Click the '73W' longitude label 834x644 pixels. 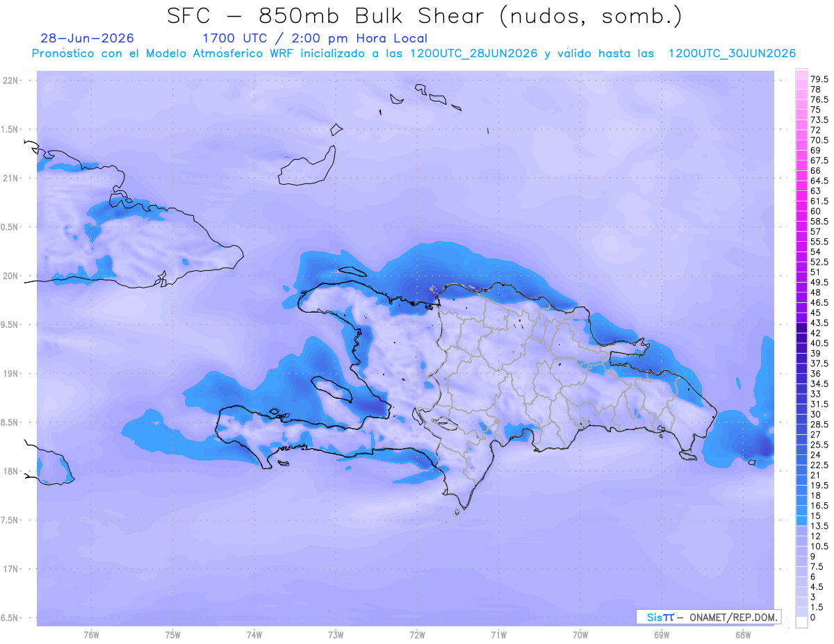coord(336,634)
